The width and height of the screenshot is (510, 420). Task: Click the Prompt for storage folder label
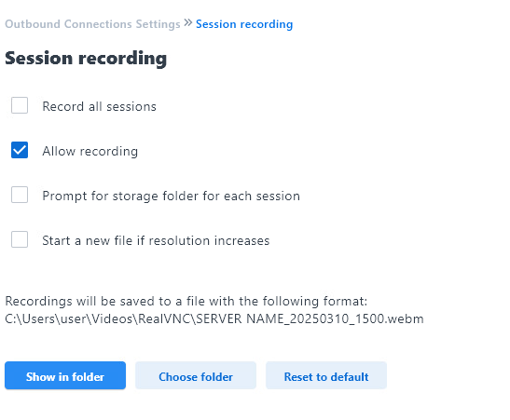(171, 196)
